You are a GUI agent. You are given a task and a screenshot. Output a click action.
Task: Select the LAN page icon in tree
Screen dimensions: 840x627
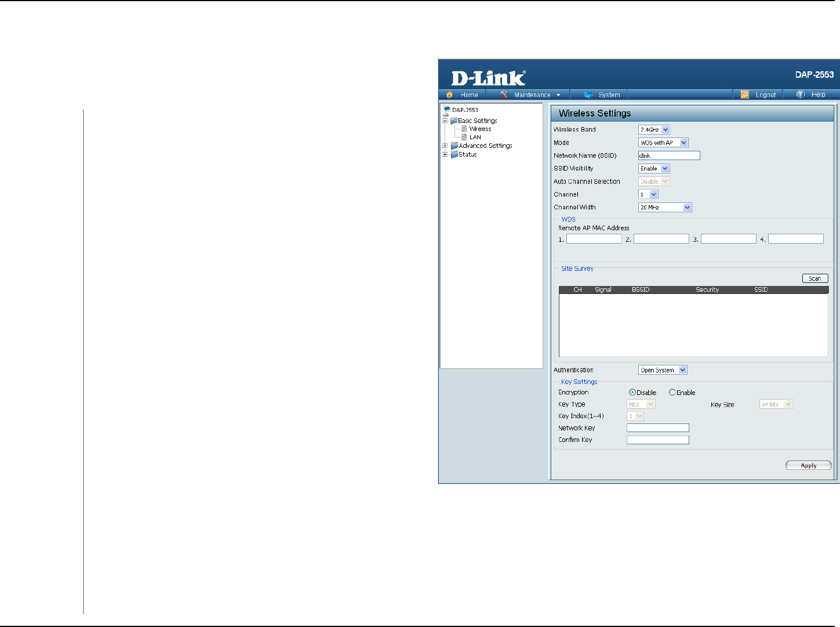pos(464,137)
